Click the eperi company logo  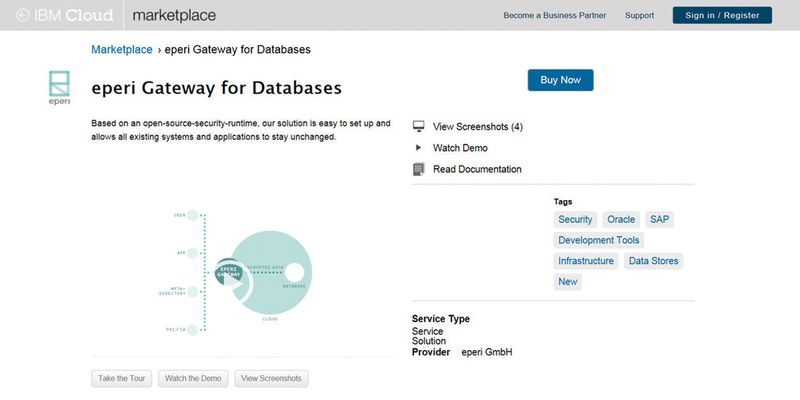tap(59, 88)
